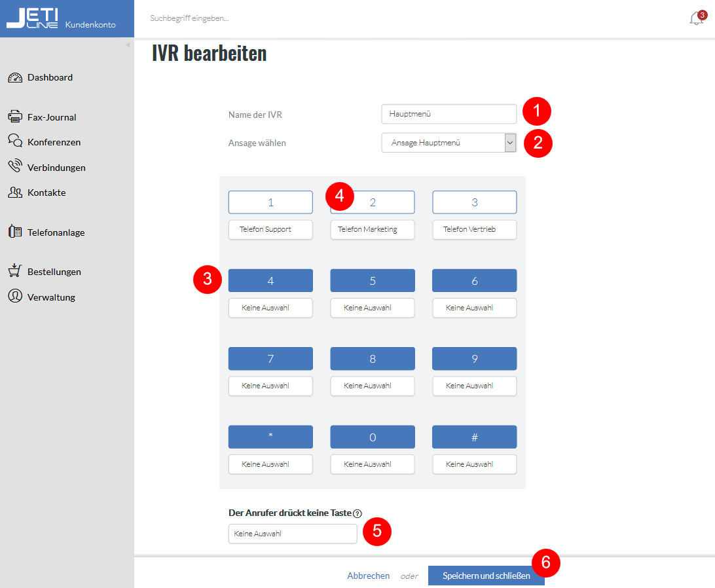Toggle the active key 3 button
715x588 pixels.
click(x=474, y=202)
